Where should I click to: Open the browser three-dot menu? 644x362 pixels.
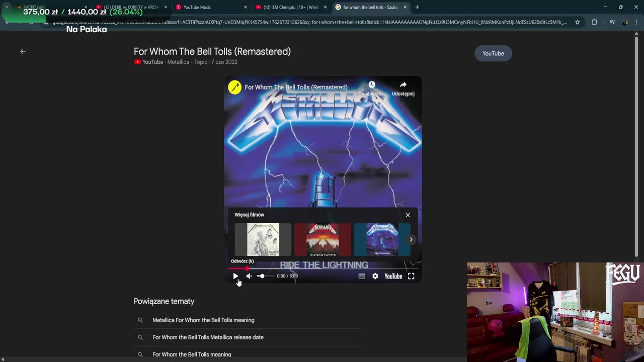pos(637,22)
